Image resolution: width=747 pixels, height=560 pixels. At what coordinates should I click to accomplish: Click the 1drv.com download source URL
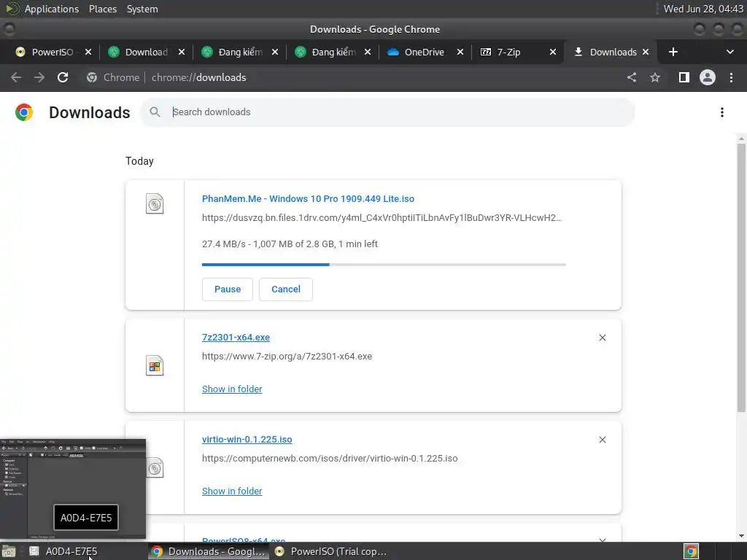(x=382, y=217)
